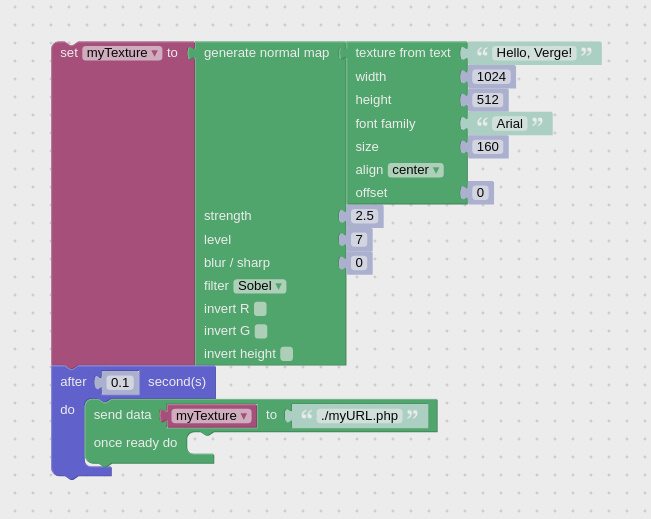
Task: Select the texture from text block label
Action: (403, 53)
